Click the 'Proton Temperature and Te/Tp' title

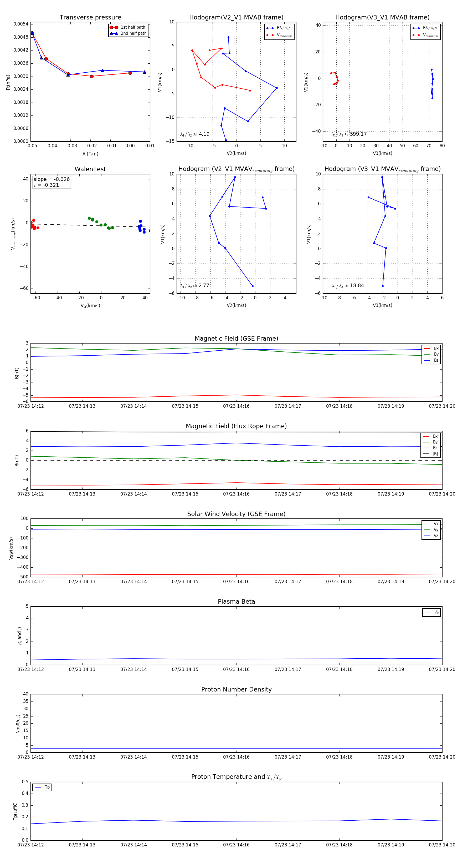[236, 777]
